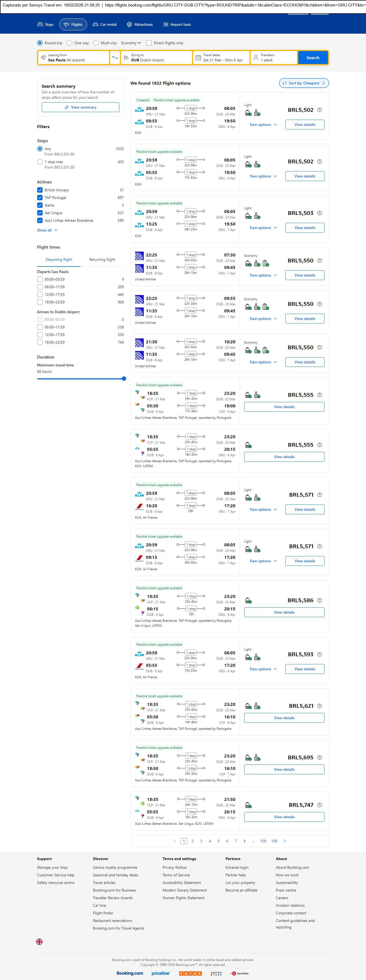
Task: Click next page arrow in pagination
Action: (x=285, y=841)
